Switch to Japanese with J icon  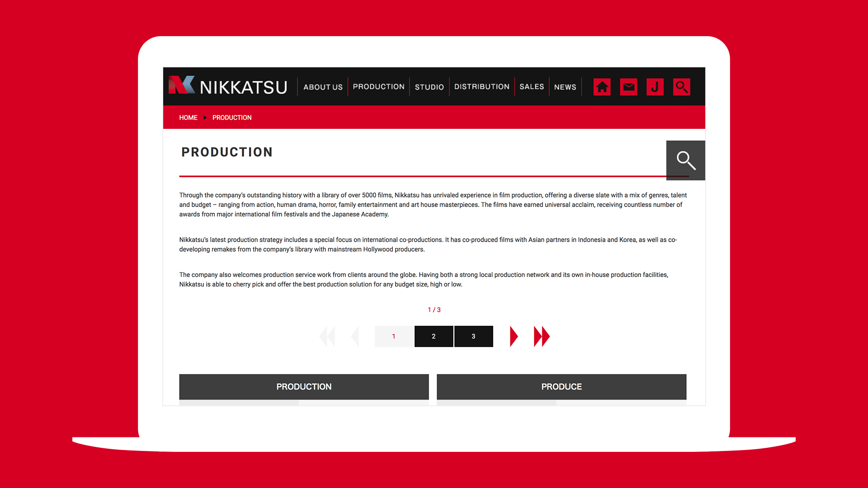pyautogui.click(x=655, y=87)
